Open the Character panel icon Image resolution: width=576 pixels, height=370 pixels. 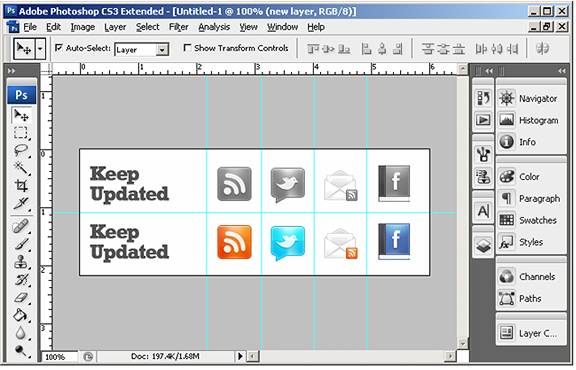(483, 211)
